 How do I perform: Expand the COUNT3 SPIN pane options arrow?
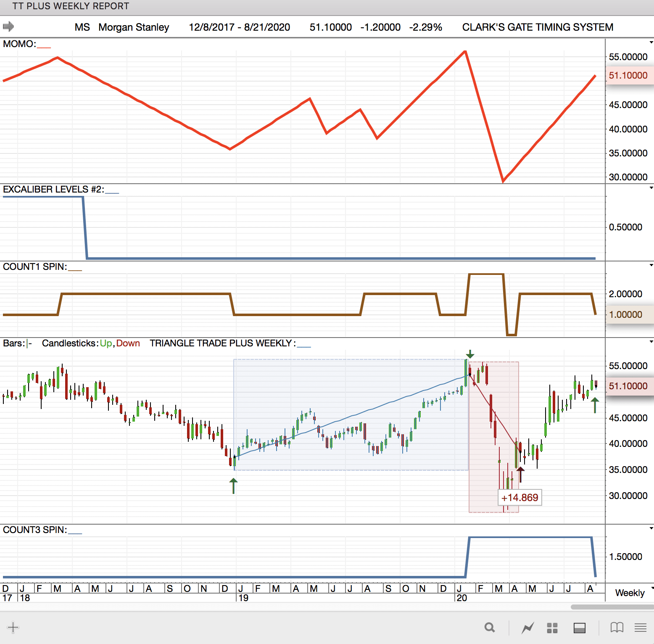(x=651, y=528)
